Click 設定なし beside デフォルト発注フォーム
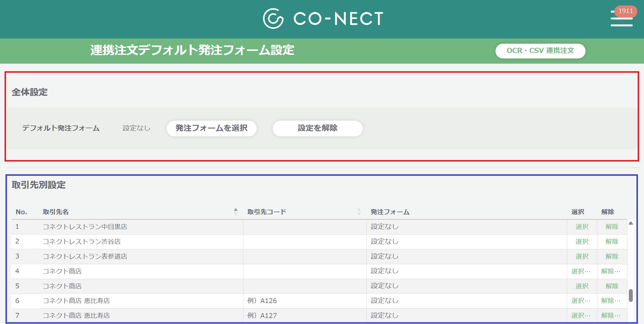 136,128
